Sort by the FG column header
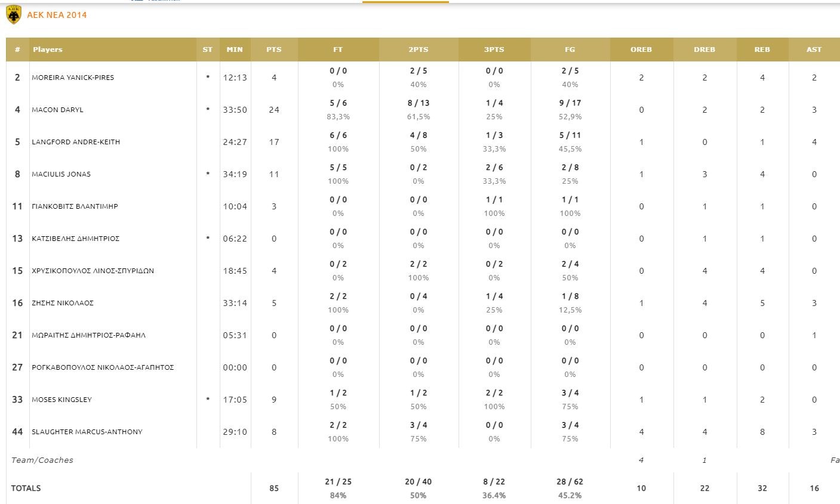Image resolution: width=840 pixels, height=504 pixels. (x=570, y=50)
